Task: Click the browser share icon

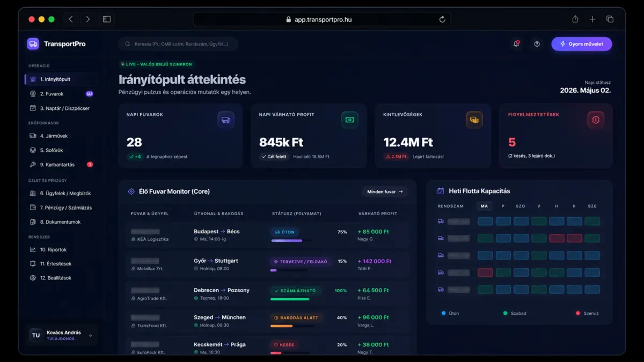Action: (x=575, y=19)
